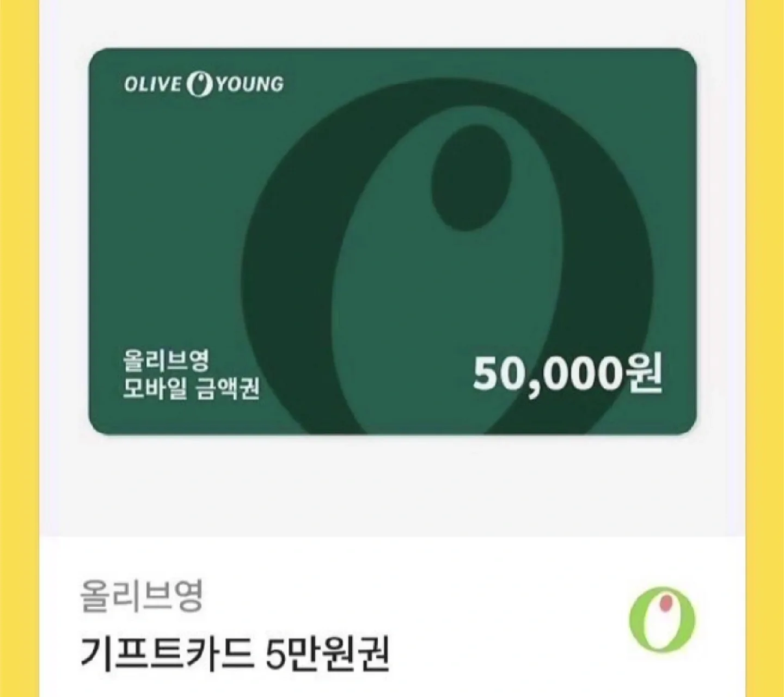
Task: Click the large O graphic on the card
Action: tap(446, 256)
